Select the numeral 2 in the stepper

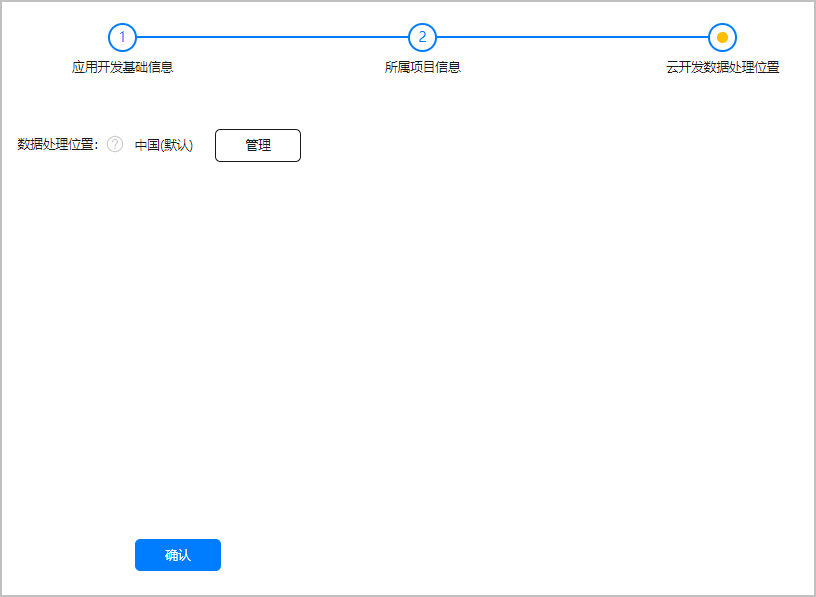click(422, 37)
